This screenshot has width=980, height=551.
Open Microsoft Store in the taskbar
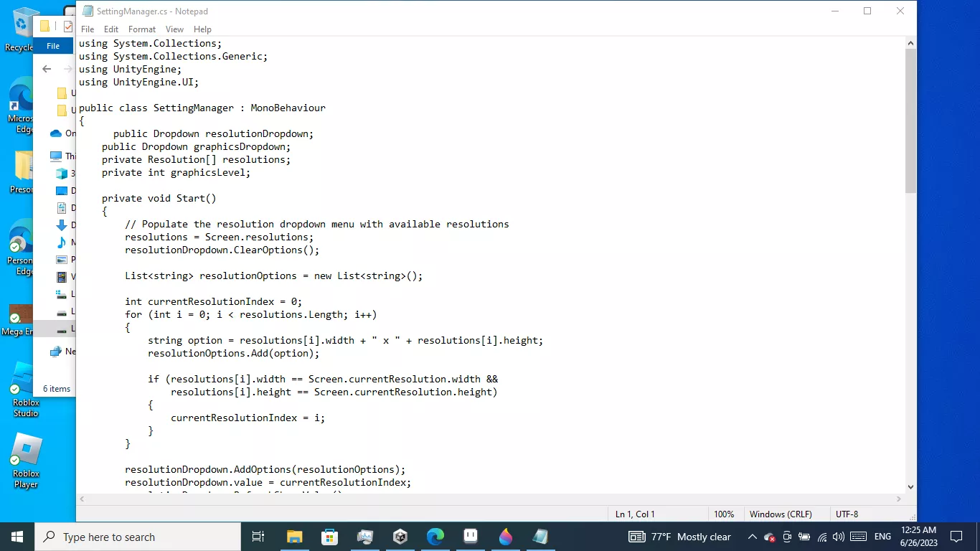[x=329, y=537]
